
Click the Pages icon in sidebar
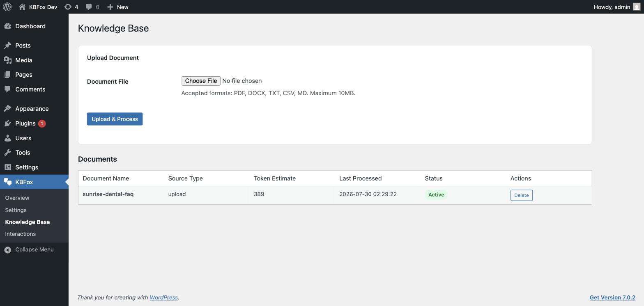click(x=8, y=75)
